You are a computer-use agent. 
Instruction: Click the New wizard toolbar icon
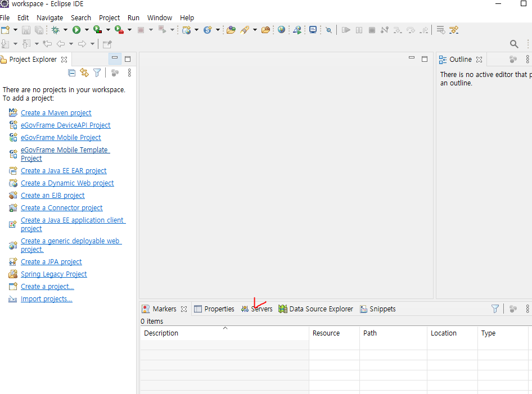(x=5, y=30)
